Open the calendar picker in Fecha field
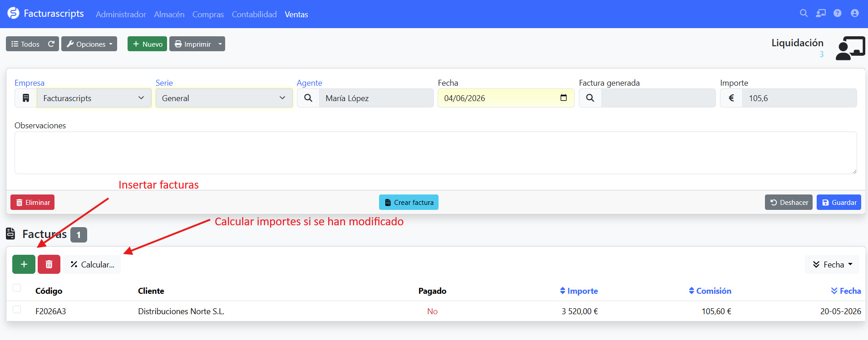The height and width of the screenshot is (340, 868). [x=563, y=98]
